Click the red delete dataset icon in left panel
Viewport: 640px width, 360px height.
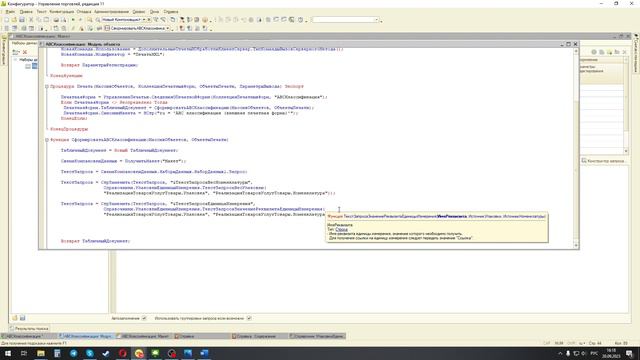[25, 52]
